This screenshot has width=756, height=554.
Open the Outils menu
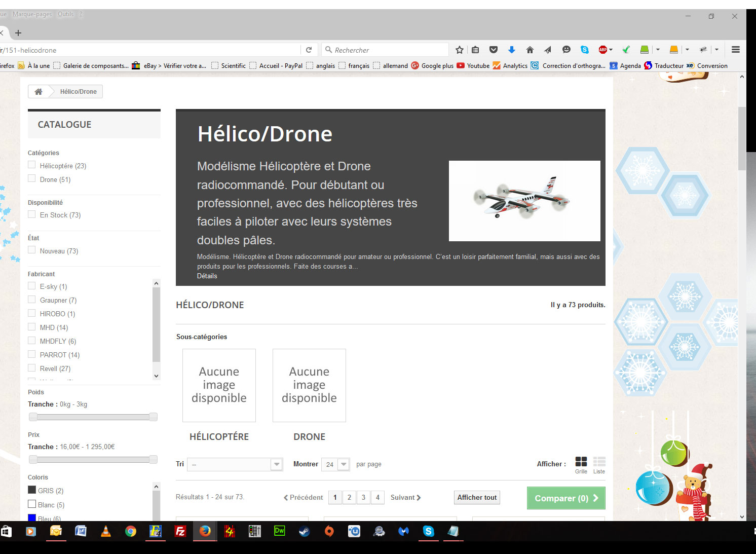click(x=65, y=14)
